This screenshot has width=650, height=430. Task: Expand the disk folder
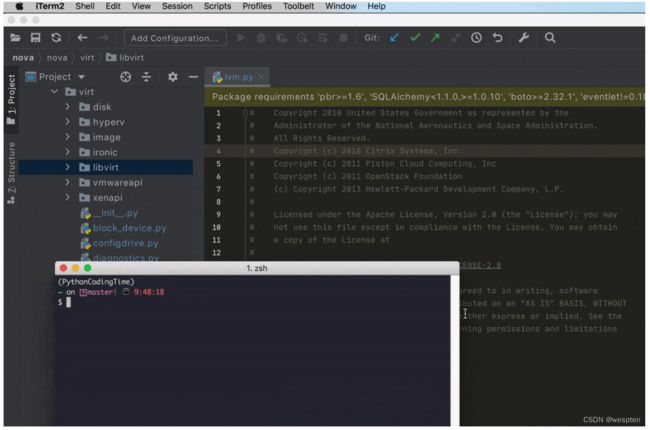(67, 107)
